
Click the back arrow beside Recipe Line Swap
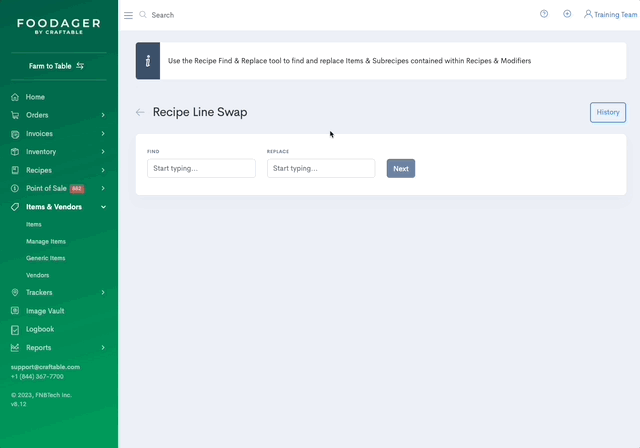click(140, 113)
